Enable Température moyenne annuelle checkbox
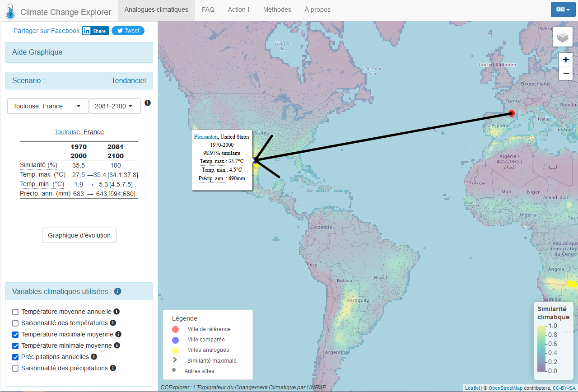 pyautogui.click(x=15, y=312)
